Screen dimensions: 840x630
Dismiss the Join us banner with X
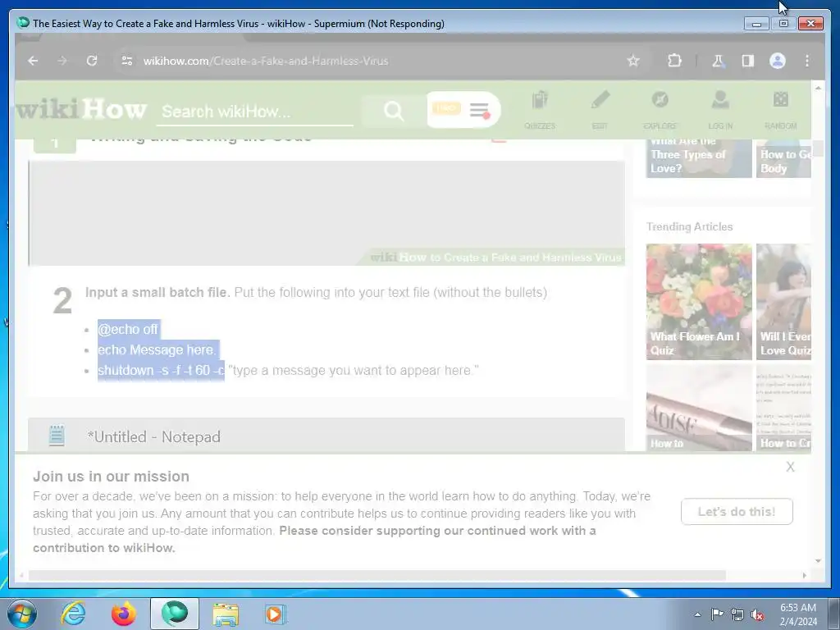point(790,467)
